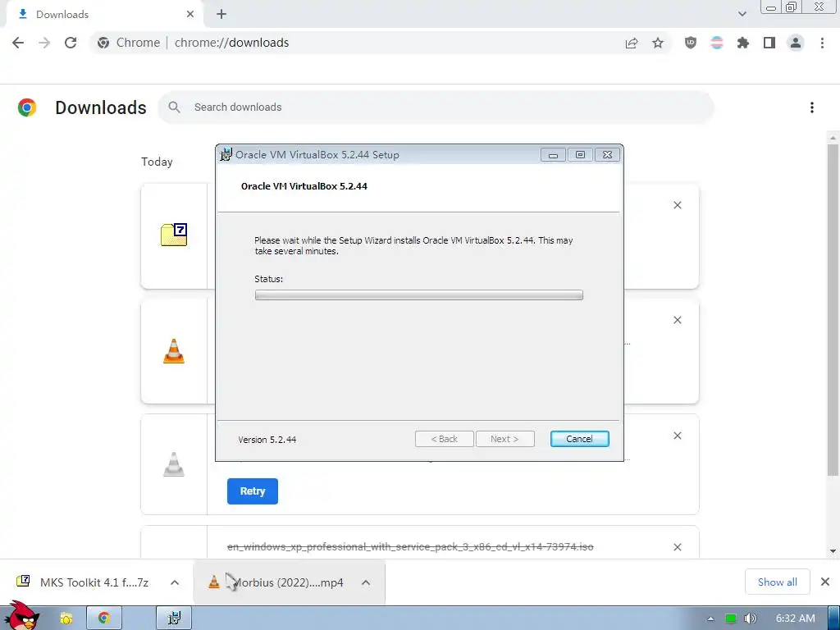Click the Show desktop strip at the taskbar end
The width and height of the screenshot is (840, 630).
point(834,619)
